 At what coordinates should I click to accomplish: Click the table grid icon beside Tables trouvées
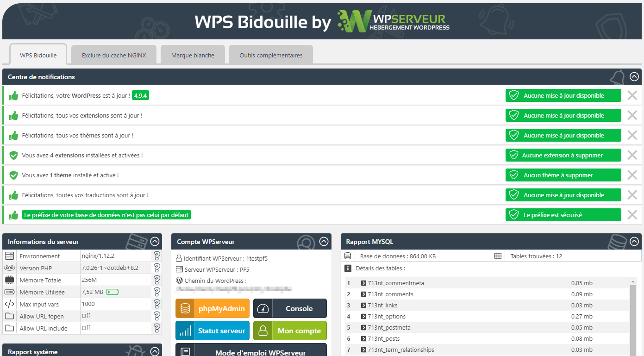tap(498, 256)
